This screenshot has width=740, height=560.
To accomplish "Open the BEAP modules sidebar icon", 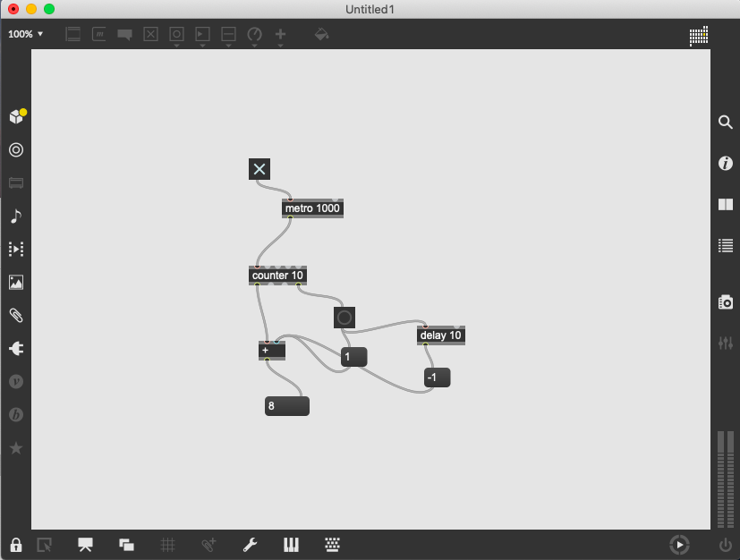I will pos(16,415).
